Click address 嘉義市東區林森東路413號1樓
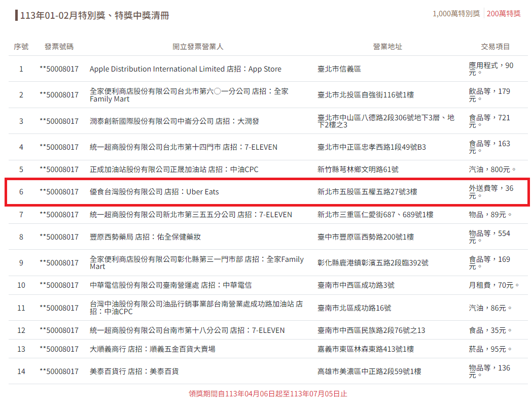Screen dimensions: 532x405 click(x=366, y=349)
